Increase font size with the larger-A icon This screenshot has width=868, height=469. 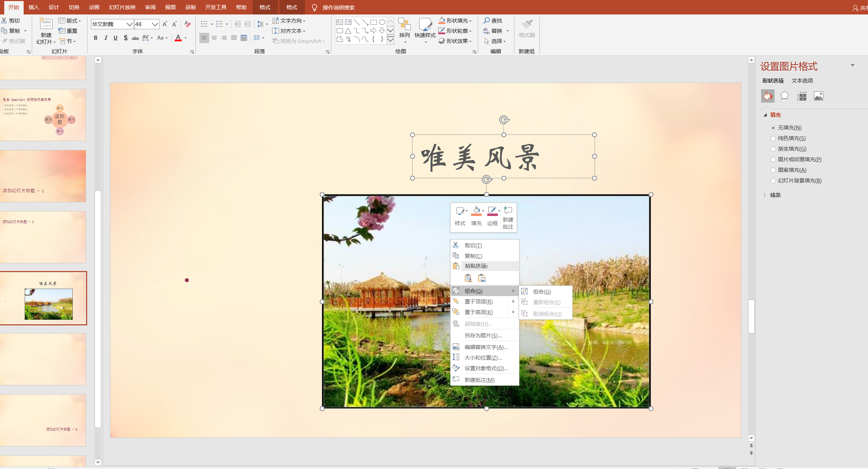coord(164,24)
